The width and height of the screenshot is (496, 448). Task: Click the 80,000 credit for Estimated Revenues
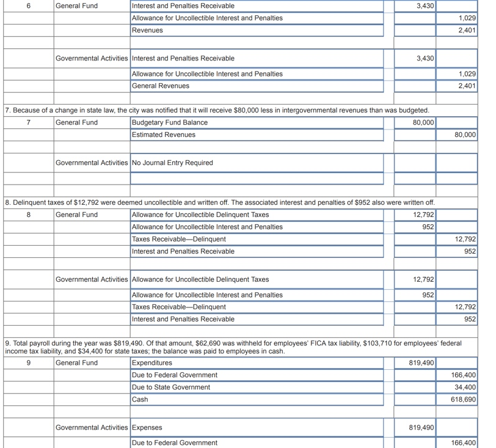click(x=456, y=135)
